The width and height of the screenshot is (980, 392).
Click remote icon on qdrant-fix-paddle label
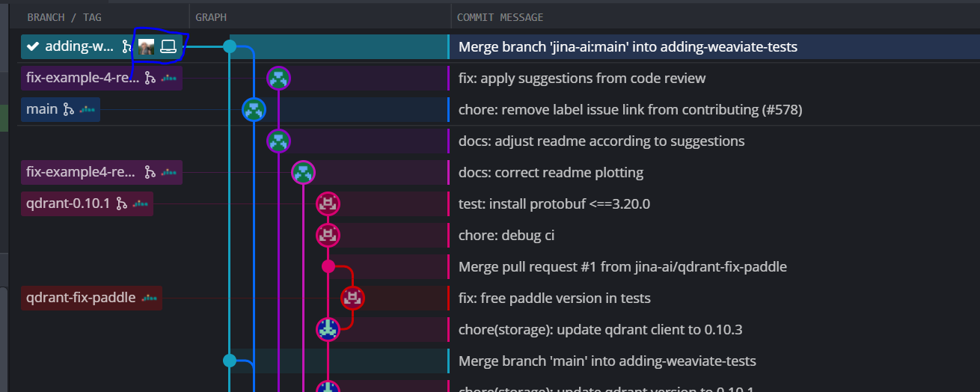tap(150, 298)
